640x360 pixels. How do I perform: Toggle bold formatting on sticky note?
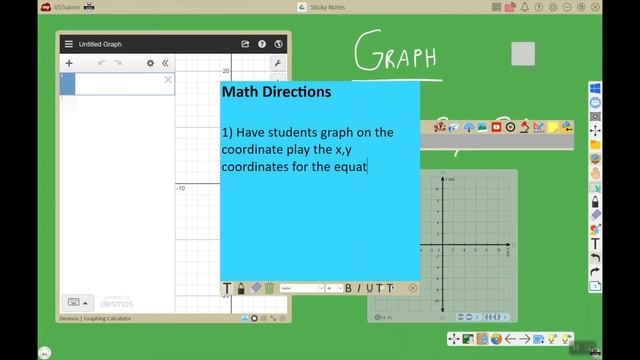pos(348,288)
